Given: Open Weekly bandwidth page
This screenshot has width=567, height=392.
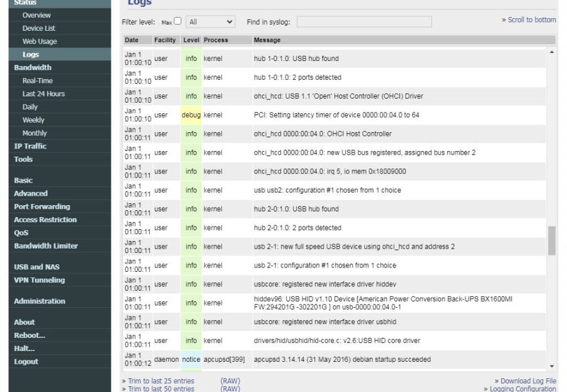Looking at the screenshot, I should point(33,120).
